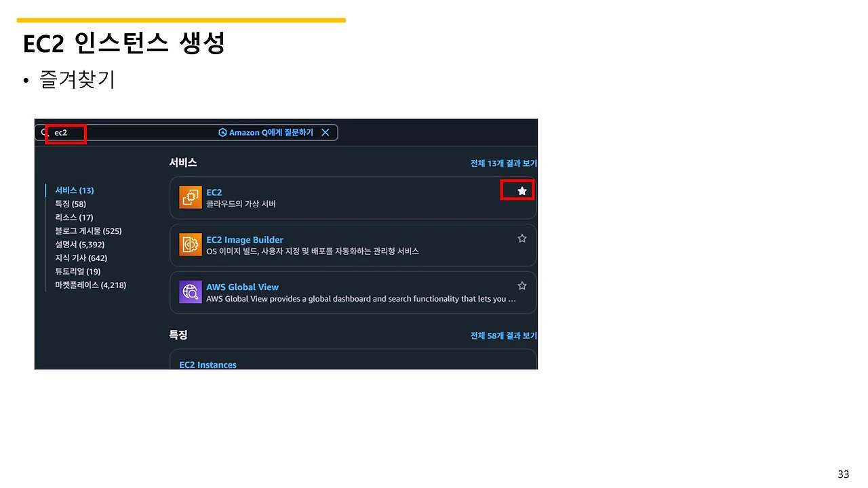The height and width of the screenshot is (488, 868).
Task: Select the 서비스 (13) filter category
Action: tap(74, 190)
